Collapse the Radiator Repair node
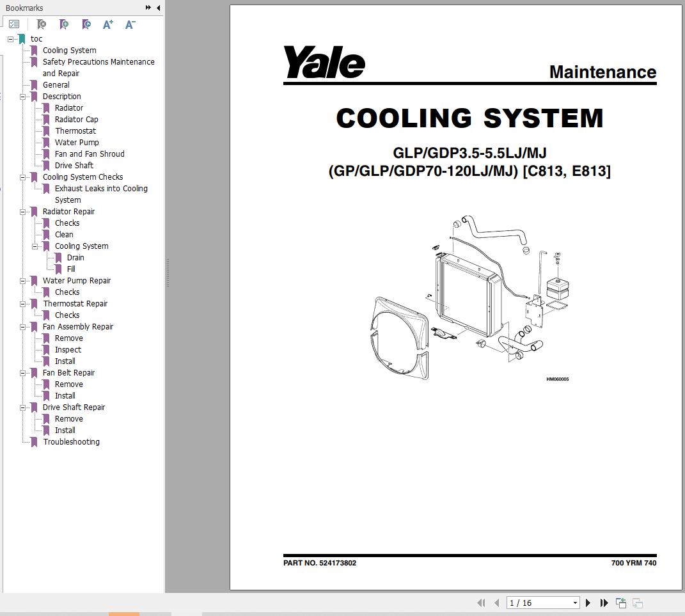 tap(22, 212)
